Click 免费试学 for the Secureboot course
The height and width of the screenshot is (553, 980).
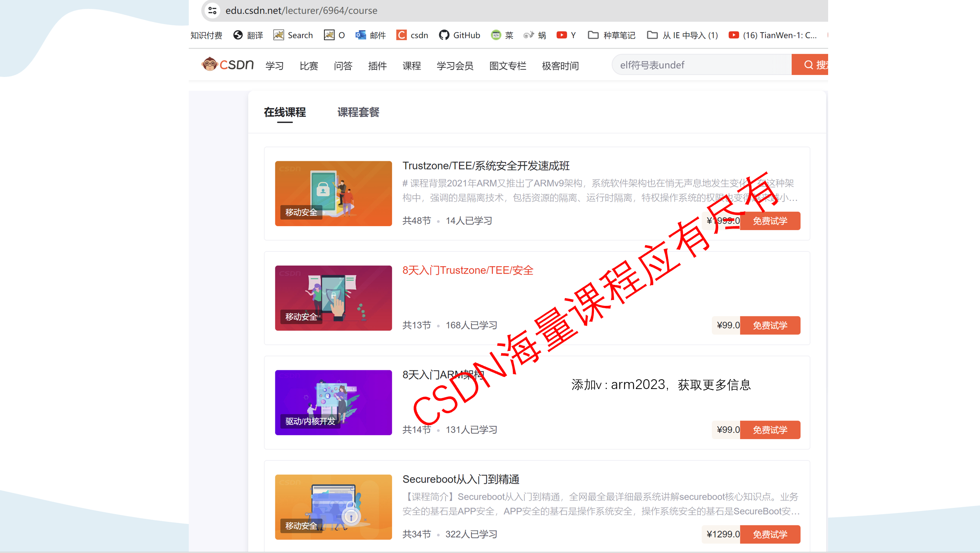pos(770,534)
